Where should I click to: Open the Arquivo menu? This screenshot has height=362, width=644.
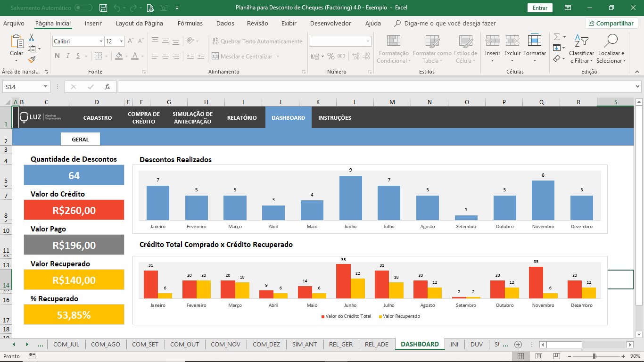tap(14, 23)
